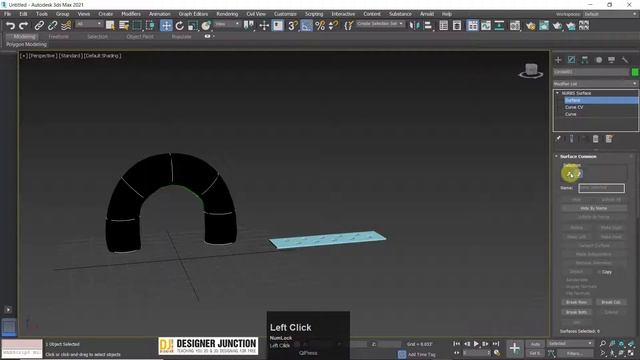Click the Render Production teapot icon
The image size is (640, 360).
click(x=558, y=26)
